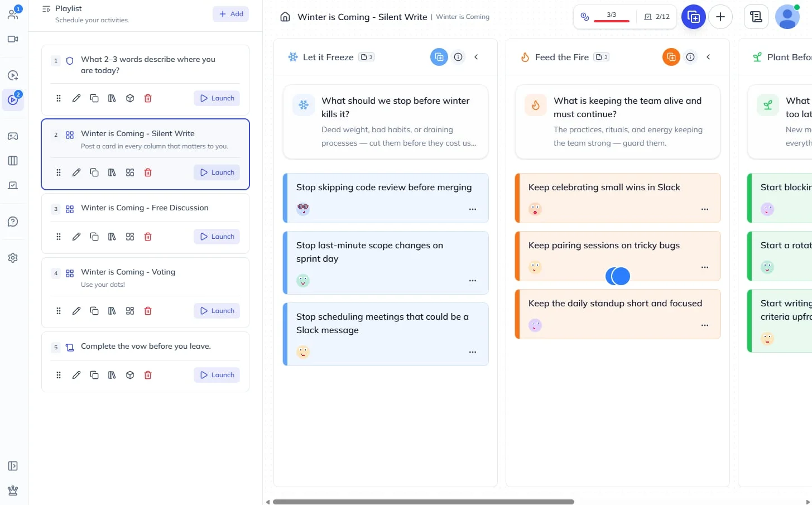Show info for the 'Let it Freeze' column
The image size is (812, 505).
point(458,57)
